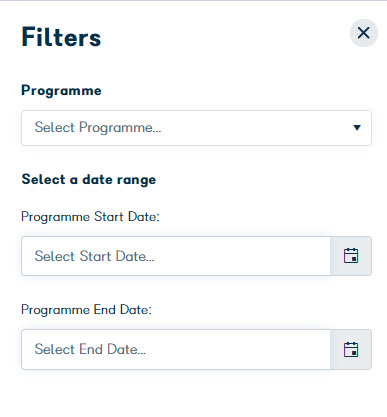Screen dimensions: 387x417
Task: Click the bold Programme label
Action: (61, 91)
